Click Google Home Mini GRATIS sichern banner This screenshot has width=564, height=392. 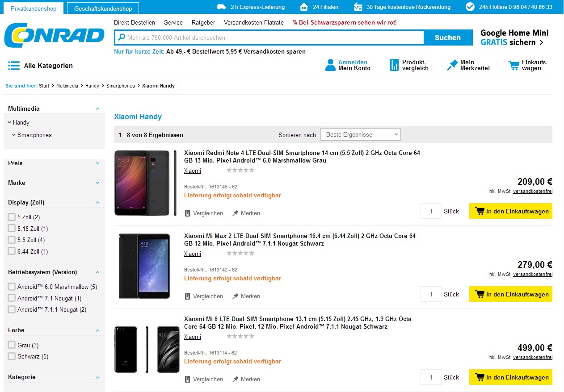point(514,38)
